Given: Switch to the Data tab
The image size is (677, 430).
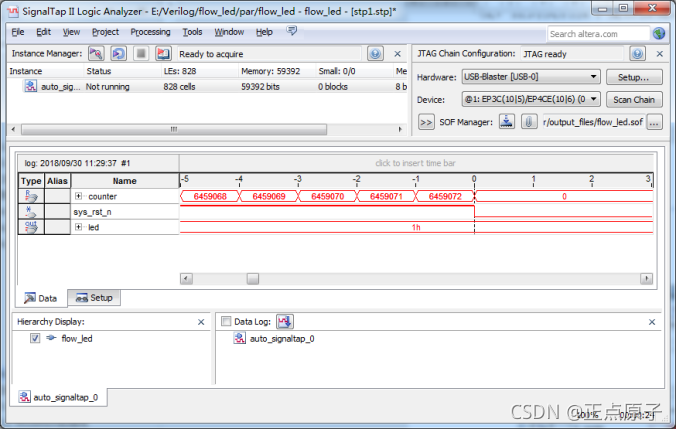Looking at the screenshot, I should (x=41, y=298).
